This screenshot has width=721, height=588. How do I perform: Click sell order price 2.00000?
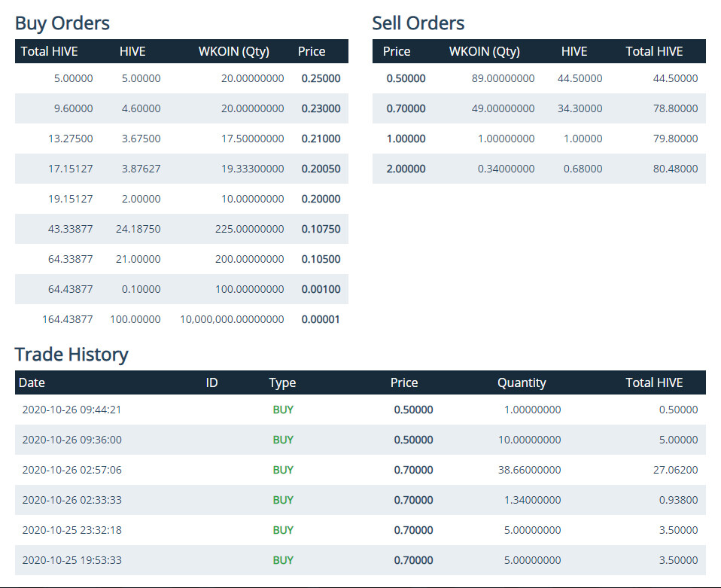click(x=406, y=169)
